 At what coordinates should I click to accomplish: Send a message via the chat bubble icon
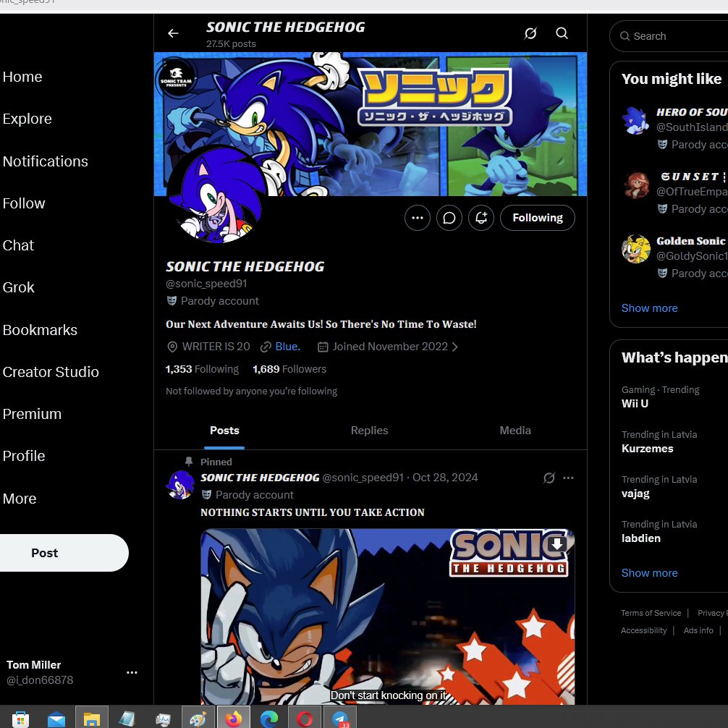point(449,218)
